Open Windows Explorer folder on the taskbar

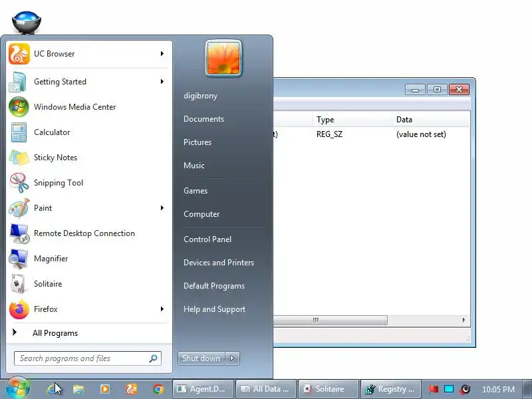78,389
